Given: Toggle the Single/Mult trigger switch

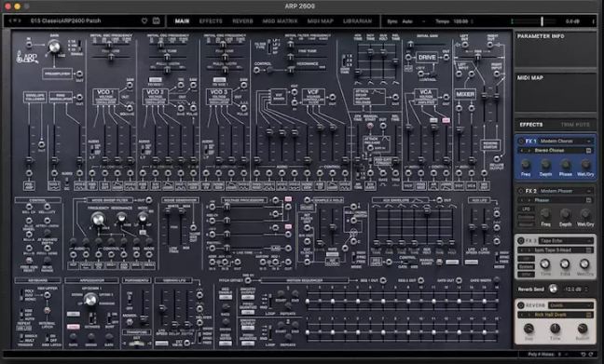Looking at the screenshot, I should coord(21,338).
